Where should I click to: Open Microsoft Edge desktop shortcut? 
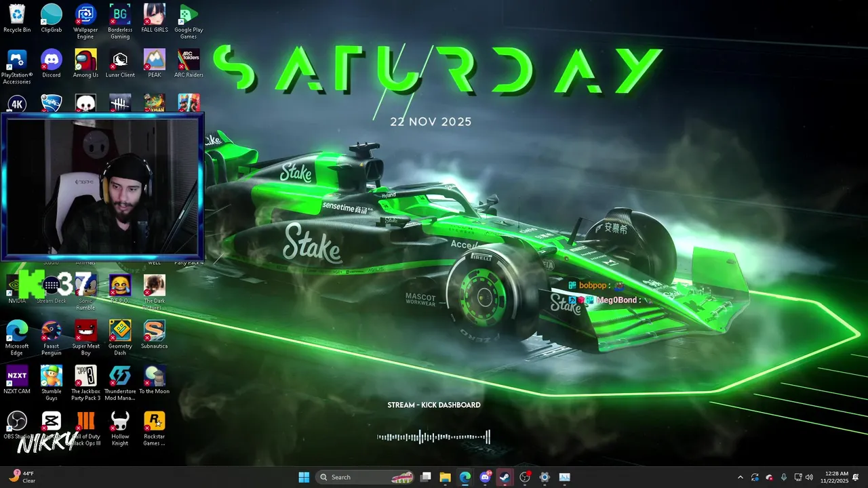17,338
